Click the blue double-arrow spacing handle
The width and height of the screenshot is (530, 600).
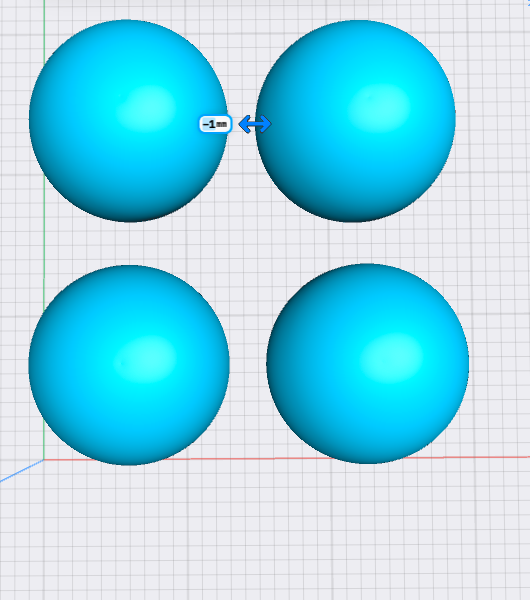pos(255,124)
